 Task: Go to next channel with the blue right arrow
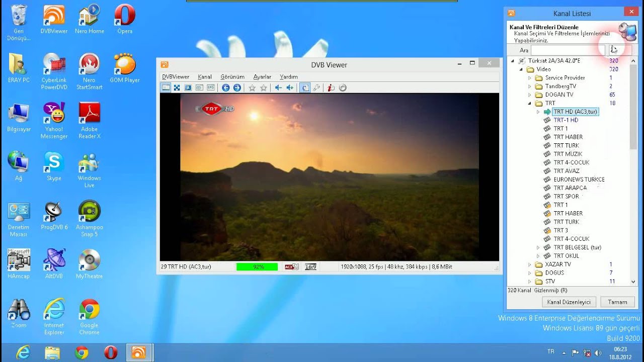point(237,87)
